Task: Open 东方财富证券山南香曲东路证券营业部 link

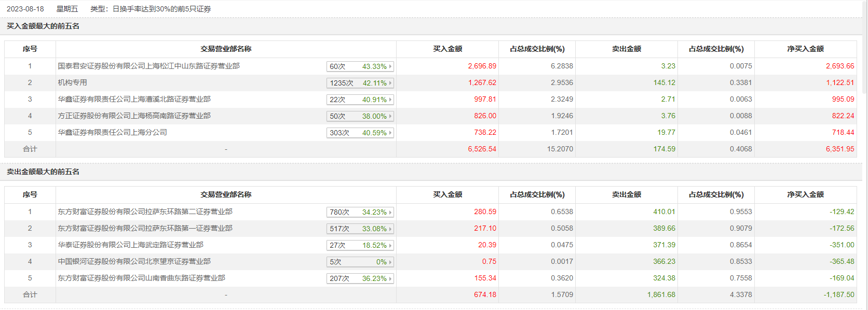Action: point(141,278)
